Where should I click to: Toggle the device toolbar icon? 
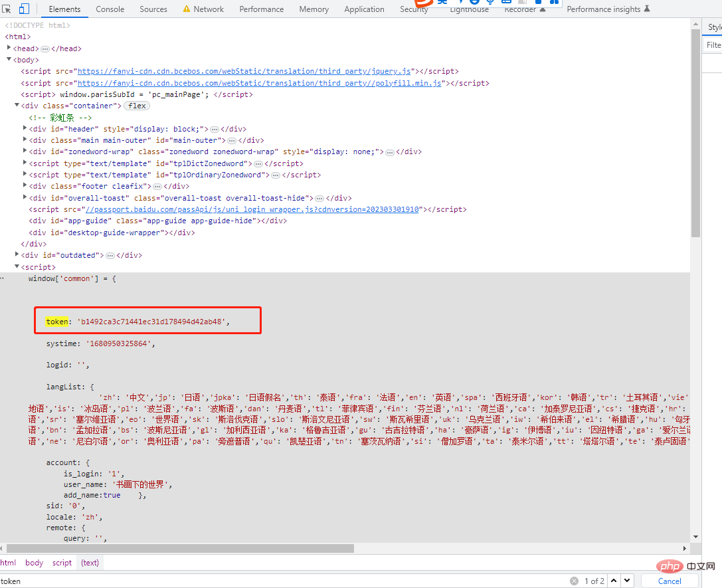click(24, 9)
